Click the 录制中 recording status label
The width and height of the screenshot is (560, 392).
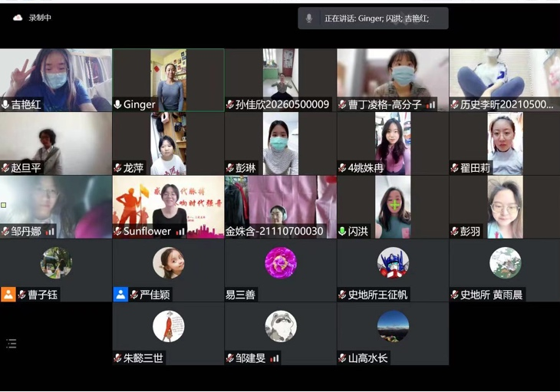click(40, 18)
